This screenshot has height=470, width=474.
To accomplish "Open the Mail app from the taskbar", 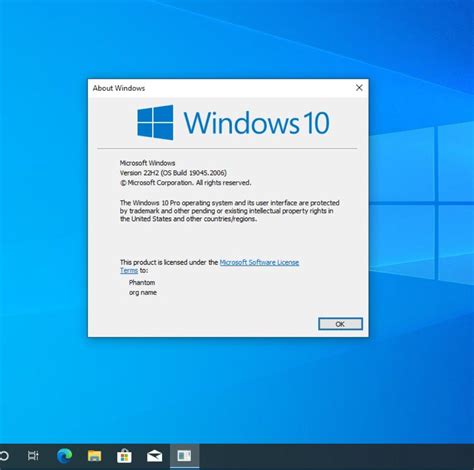I will point(154,456).
